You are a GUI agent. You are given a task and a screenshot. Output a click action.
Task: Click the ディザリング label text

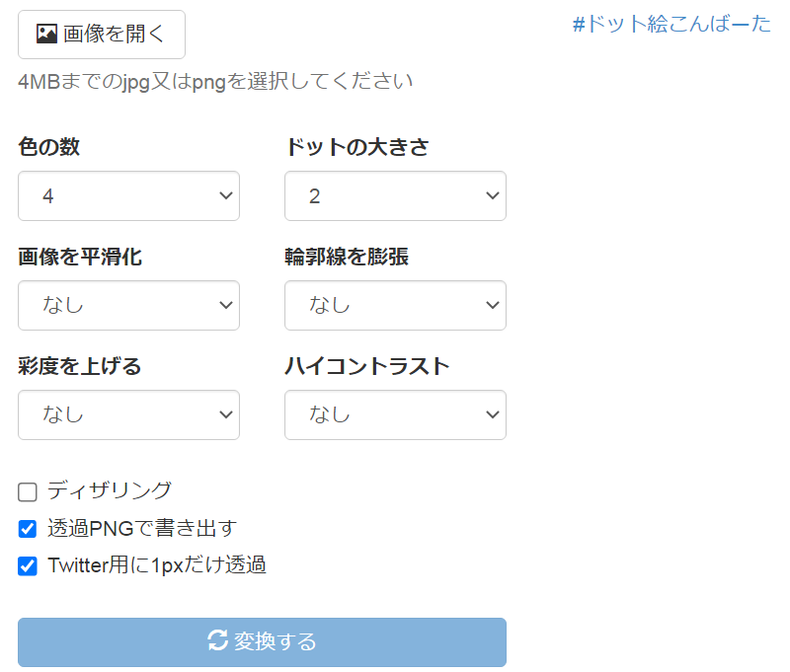tap(110, 490)
